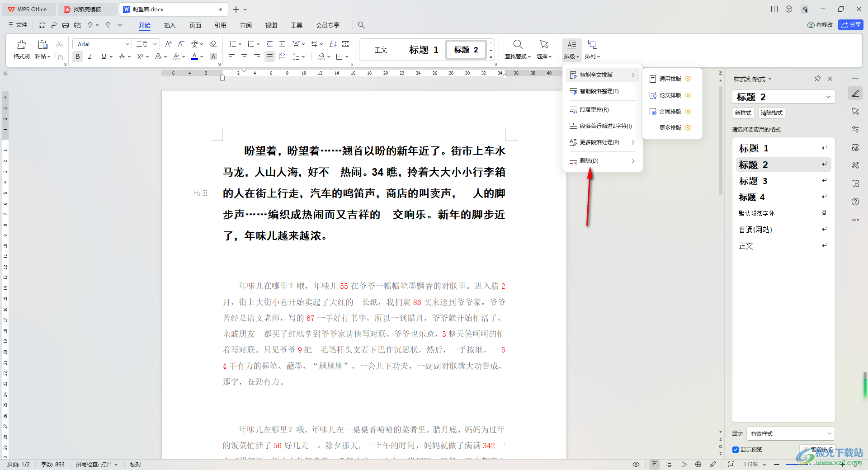The height and width of the screenshot is (470, 868).
Task: Open the 审阅 ribbon tab
Action: pos(246,25)
